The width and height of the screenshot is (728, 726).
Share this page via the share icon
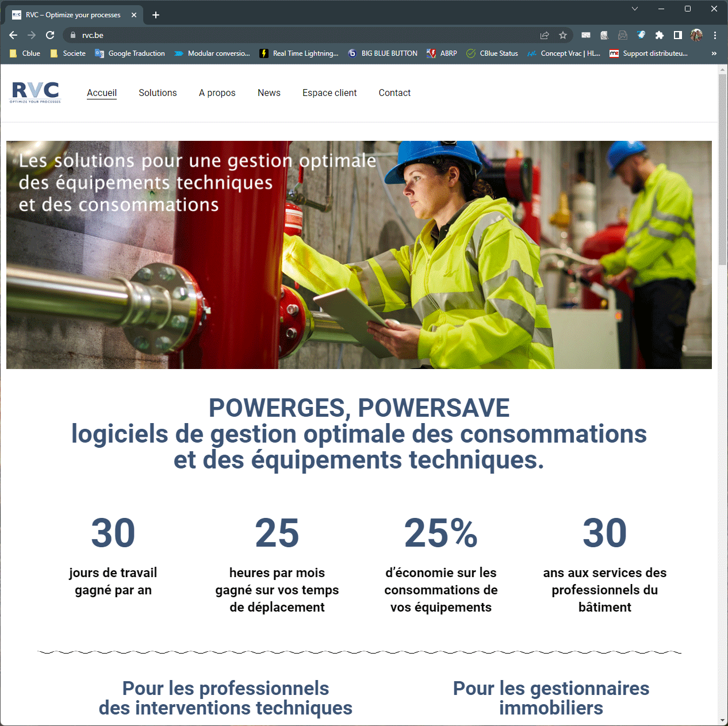tap(545, 35)
